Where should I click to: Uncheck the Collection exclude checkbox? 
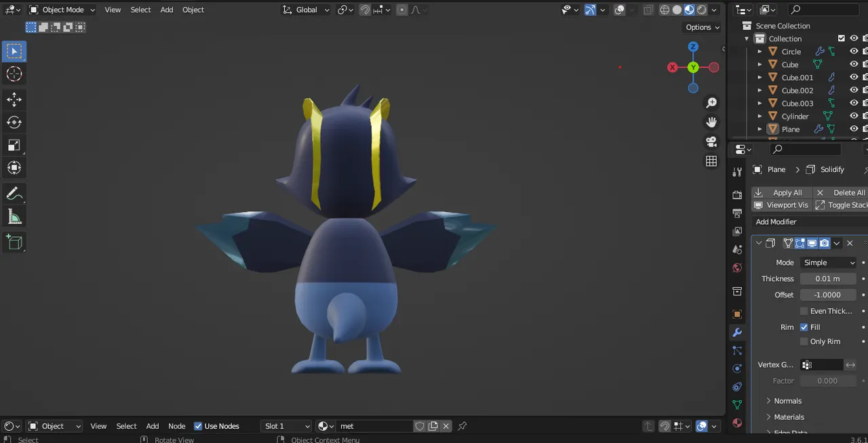842,39
